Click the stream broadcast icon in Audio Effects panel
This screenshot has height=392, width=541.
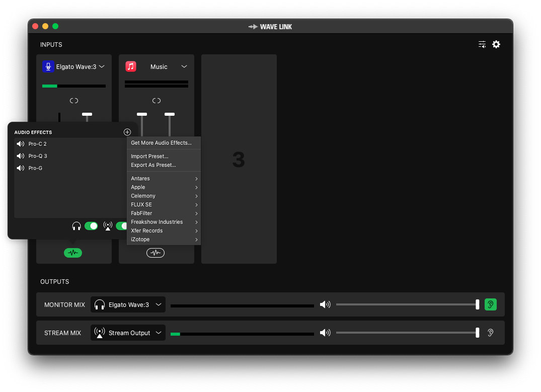click(108, 226)
